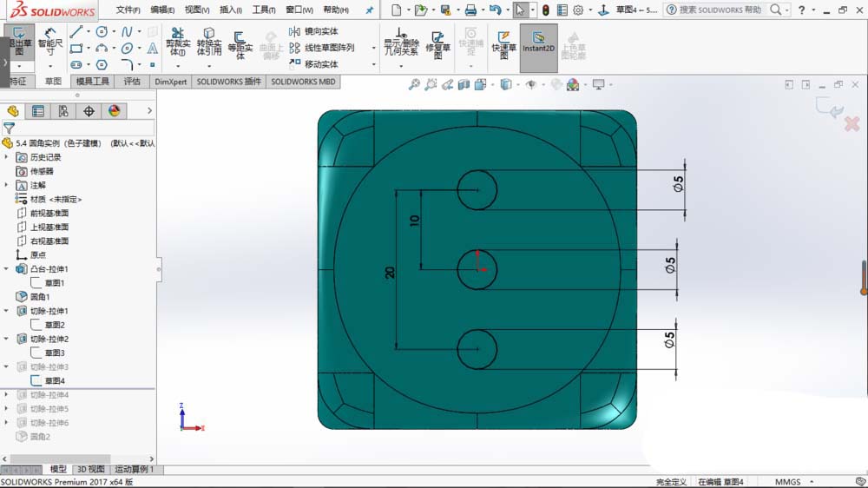Switch to the 评估 ribbon tab
This screenshot has width=868, height=488.
pos(132,82)
